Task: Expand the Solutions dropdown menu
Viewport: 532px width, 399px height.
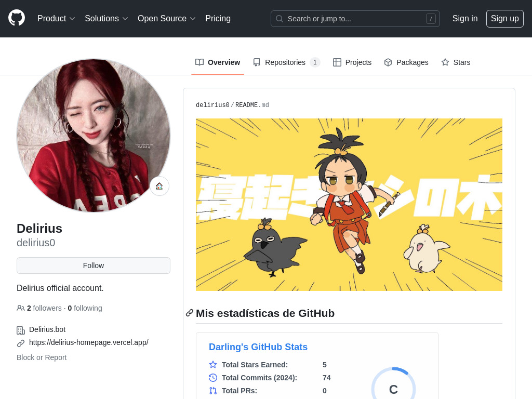Action: [106, 18]
